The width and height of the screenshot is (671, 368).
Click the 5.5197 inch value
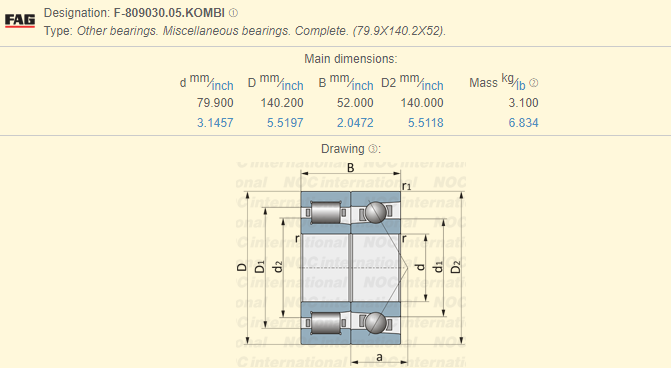point(285,123)
